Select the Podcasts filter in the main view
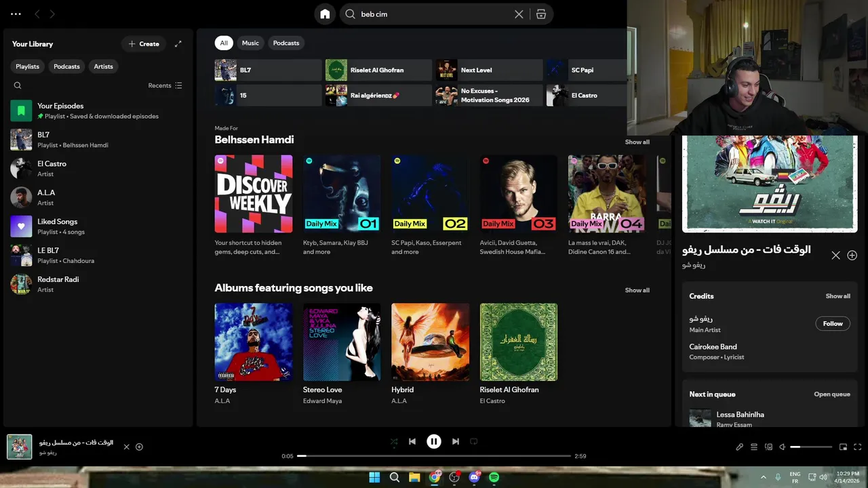 pos(285,43)
